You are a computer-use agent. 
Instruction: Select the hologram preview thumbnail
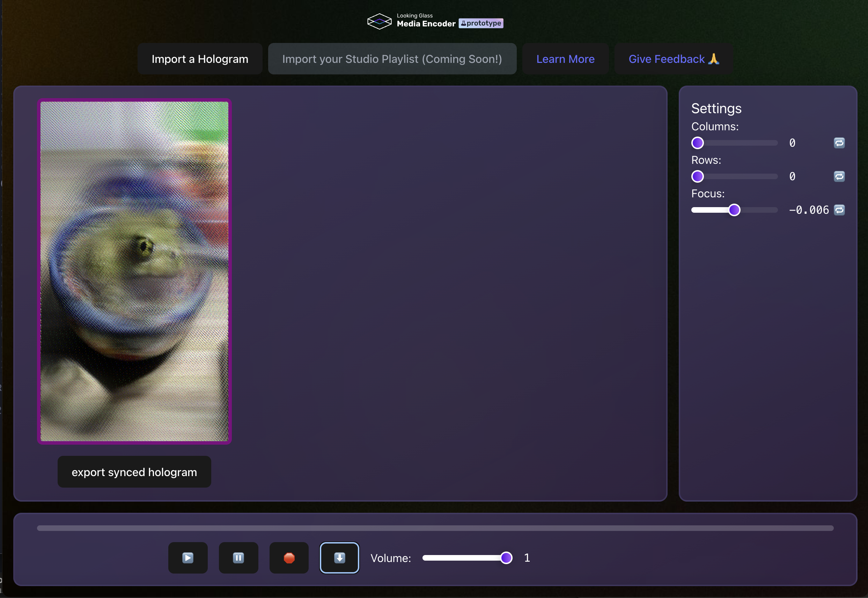[x=134, y=271]
